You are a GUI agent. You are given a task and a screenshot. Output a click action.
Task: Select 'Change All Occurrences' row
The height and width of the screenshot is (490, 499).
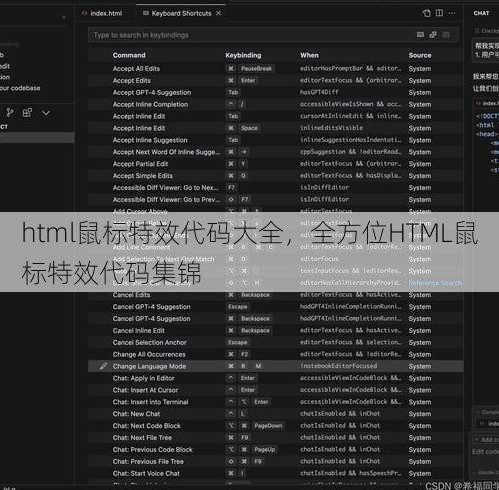click(276, 354)
